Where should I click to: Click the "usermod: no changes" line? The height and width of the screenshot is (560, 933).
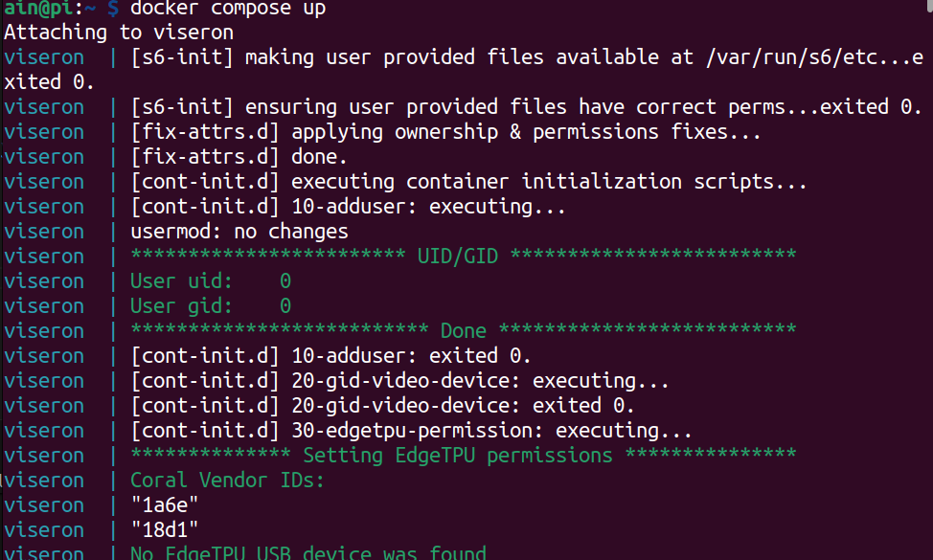pyautogui.click(x=239, y=232)
